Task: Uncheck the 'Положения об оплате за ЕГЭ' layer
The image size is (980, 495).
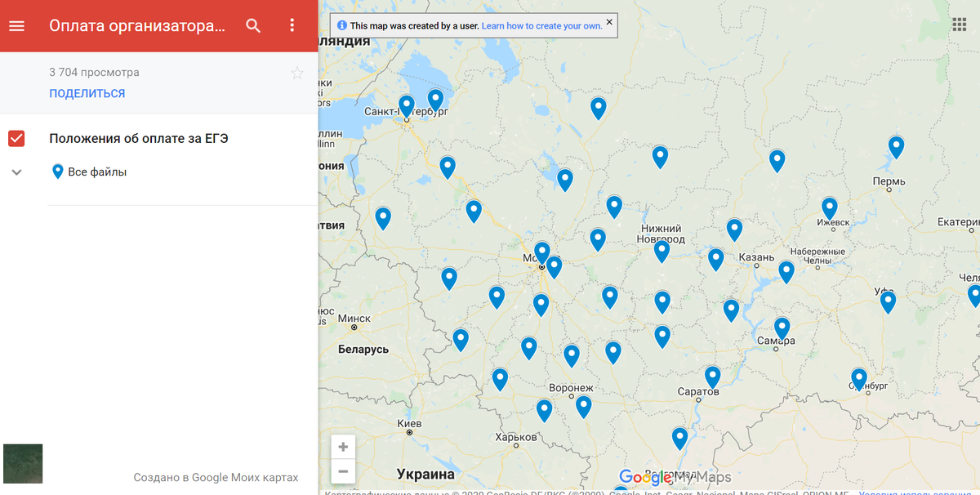Action: pos(16,138)
